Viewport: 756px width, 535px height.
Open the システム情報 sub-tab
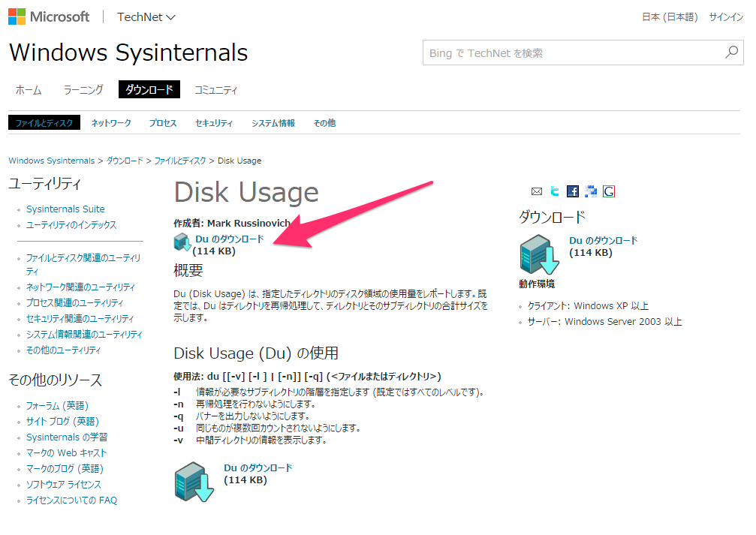coord(273,123)
